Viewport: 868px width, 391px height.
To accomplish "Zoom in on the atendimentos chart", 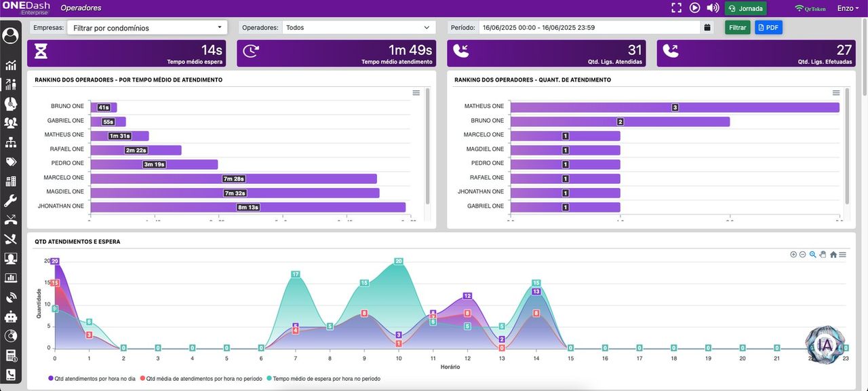I will click(x=793, y=255).
